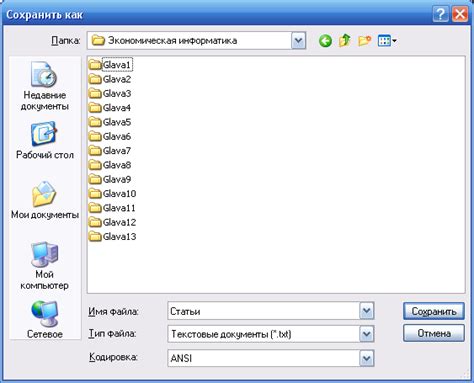474x383 pixels.
Task: Open Мой компьютер location
Action: click(44, 266)
